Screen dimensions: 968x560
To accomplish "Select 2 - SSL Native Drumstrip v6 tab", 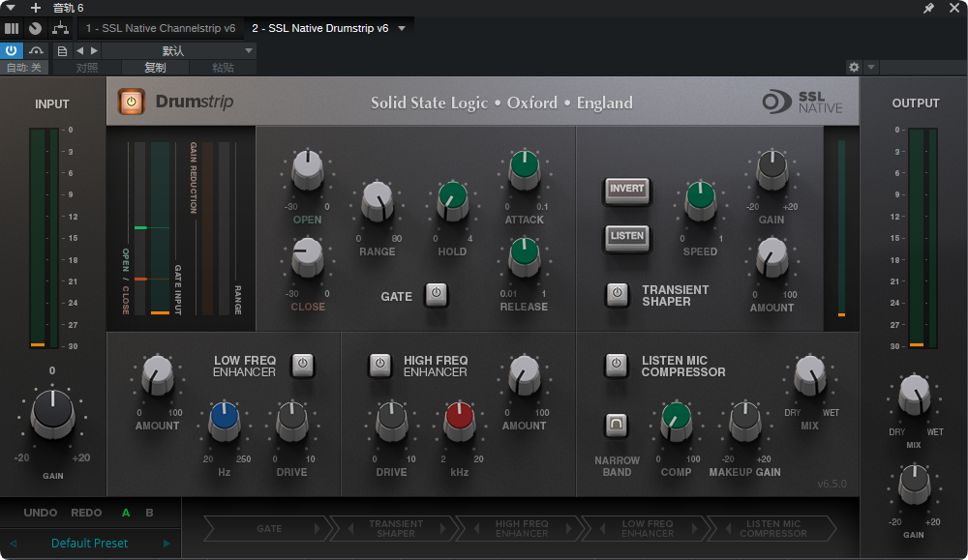I will (319, 28).
